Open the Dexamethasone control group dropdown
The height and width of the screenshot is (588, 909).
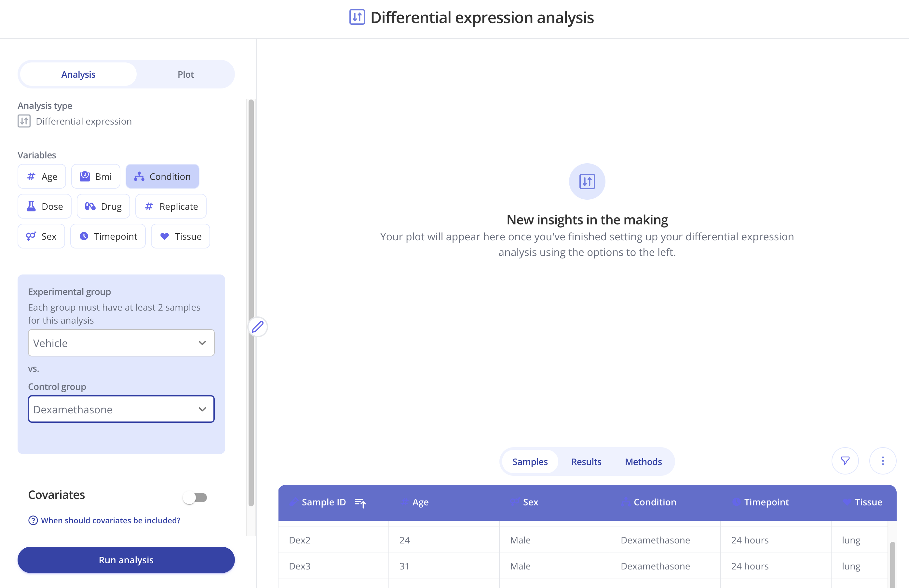coord(121,409)
